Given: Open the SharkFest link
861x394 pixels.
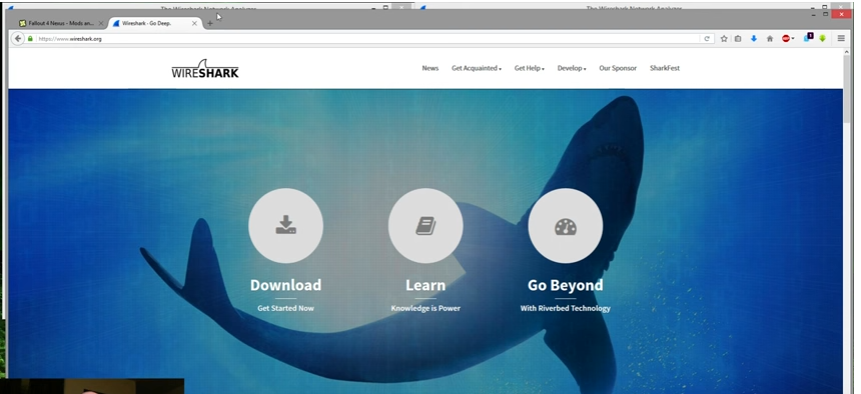Looking at the screenshot, I should 664,68.
